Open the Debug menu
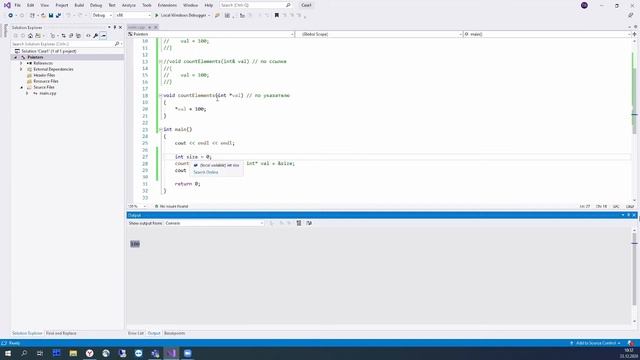Viewport: 640px width, 360px height. [x=96, y=5]
